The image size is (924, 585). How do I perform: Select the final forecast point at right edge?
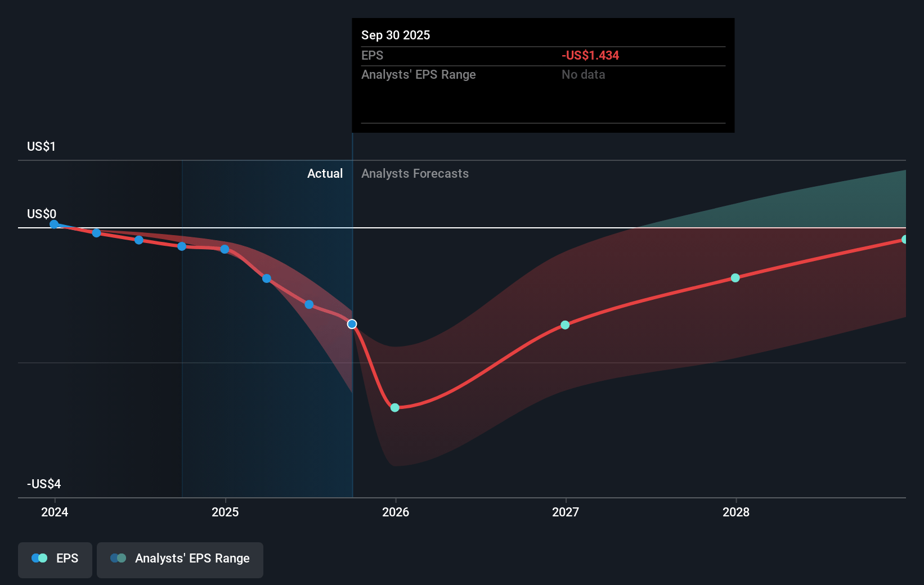904,240
